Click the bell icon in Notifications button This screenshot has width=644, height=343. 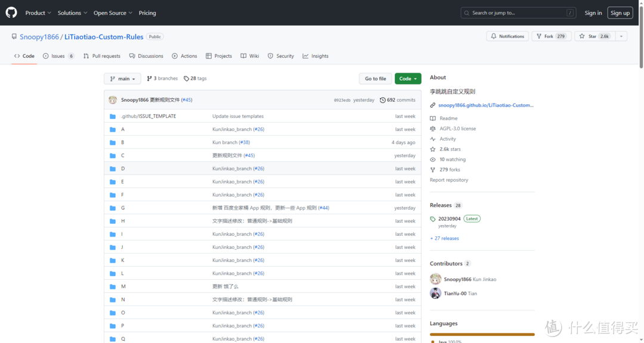coord(494,36)
